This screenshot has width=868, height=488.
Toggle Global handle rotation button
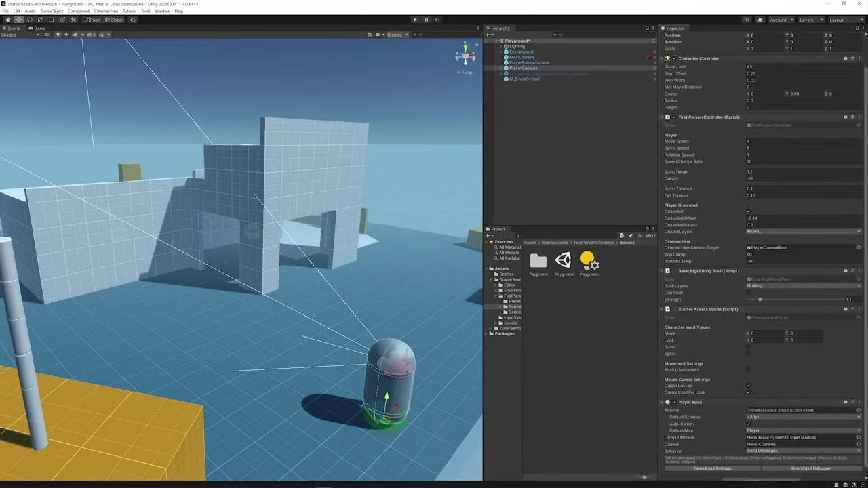point(114,20)
